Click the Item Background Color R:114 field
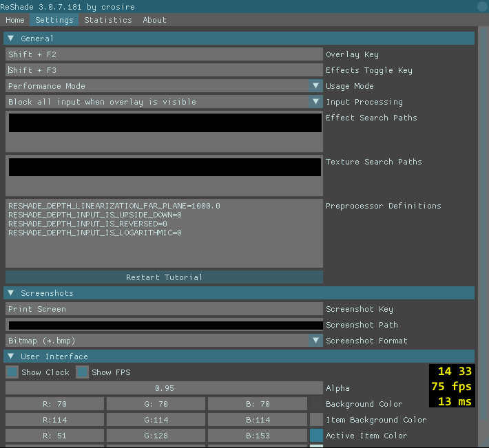489x448 pixels. [x=54, y=420]
